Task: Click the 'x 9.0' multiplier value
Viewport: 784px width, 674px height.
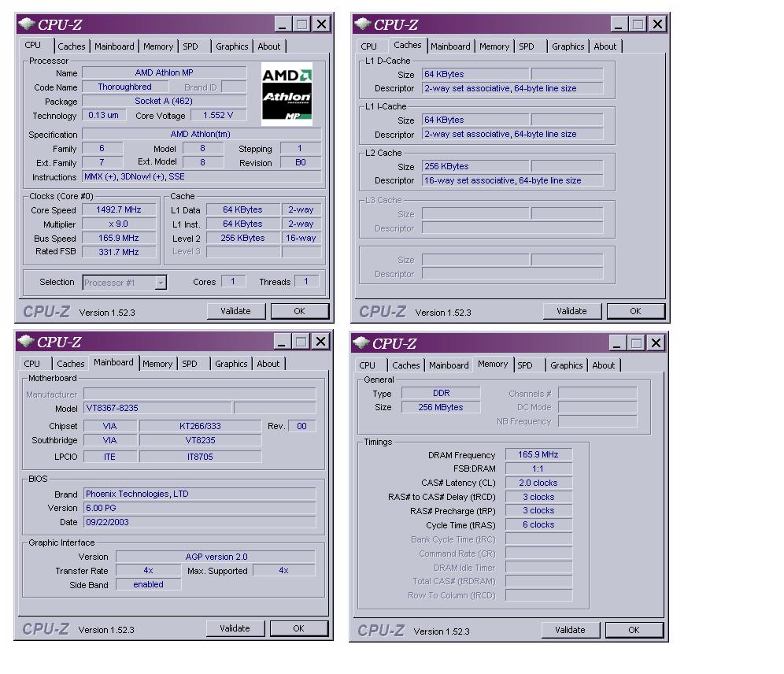Action: (x=119, y=224)
